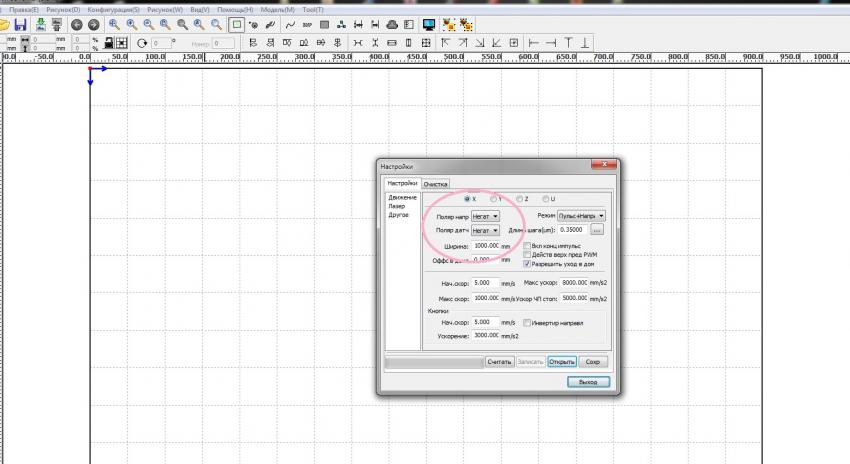Click the back arrow circle icon
This screenshot has height=464, width=850.
pyautogui.click(x=76, y=23)
